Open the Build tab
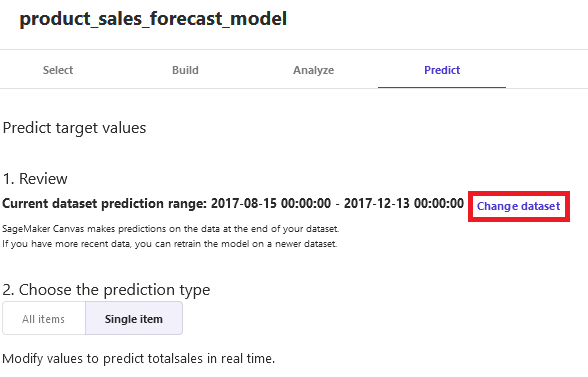 185,70
